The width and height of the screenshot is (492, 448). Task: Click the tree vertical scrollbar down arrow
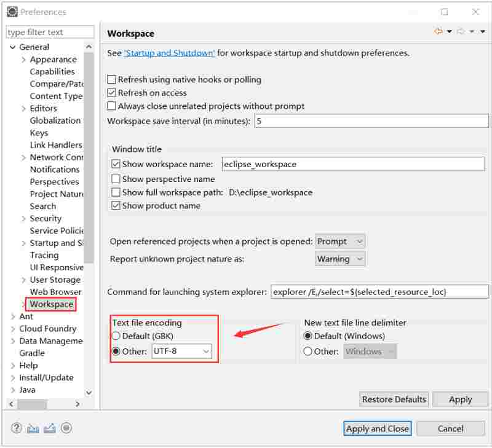tap(89, 392)
